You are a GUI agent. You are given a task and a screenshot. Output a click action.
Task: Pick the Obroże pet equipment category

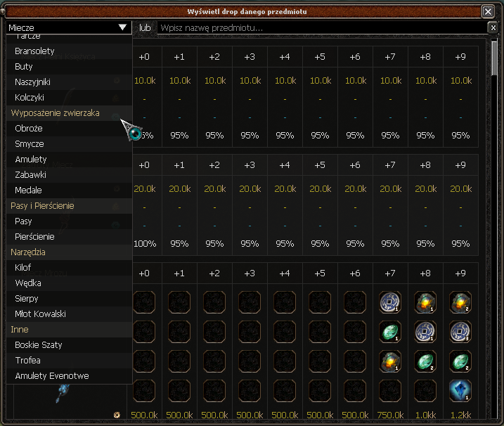coord(29,129)
